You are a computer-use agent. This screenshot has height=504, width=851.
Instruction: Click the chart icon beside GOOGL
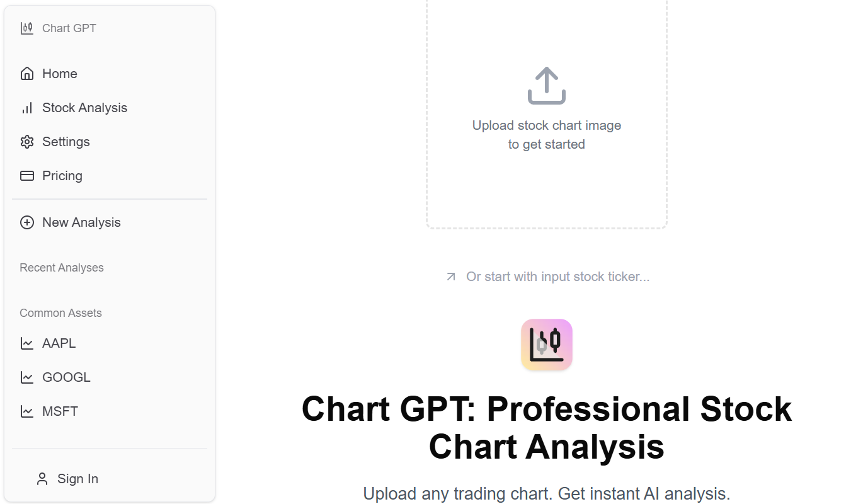[x=27, y=377]
